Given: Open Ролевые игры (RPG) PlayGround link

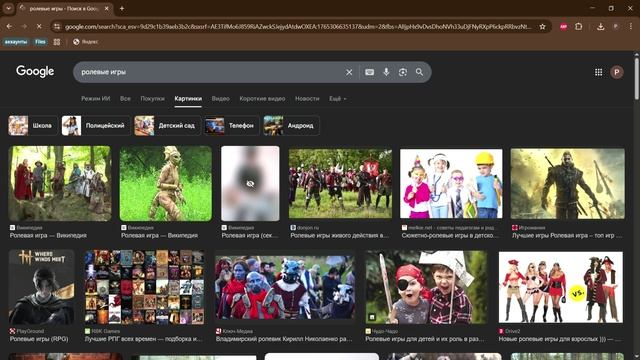Looking at the screenshot, I should [x=39, y=339].
